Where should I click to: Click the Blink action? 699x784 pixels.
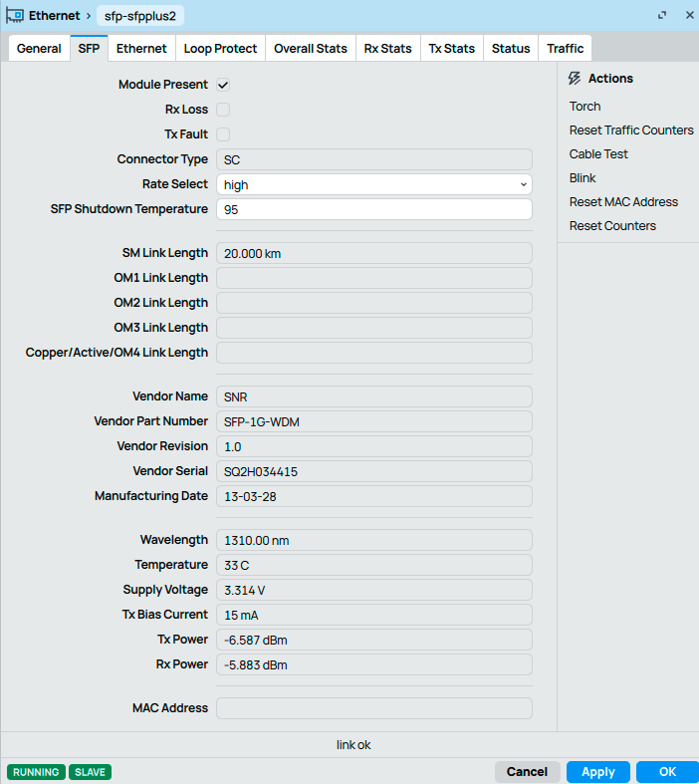[582, 178]
